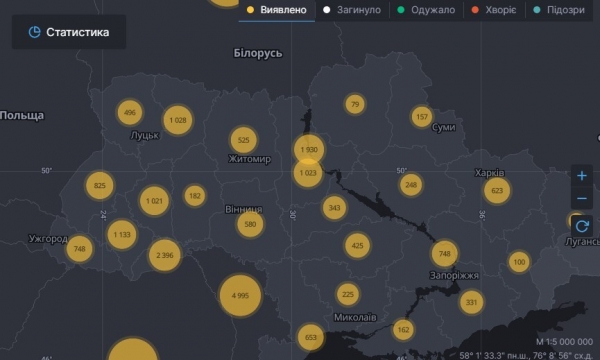Image resolution: width=600 pixels, height=360 pixels.
Task: Click the Вінниця city label
Action: tap(244, 209)
